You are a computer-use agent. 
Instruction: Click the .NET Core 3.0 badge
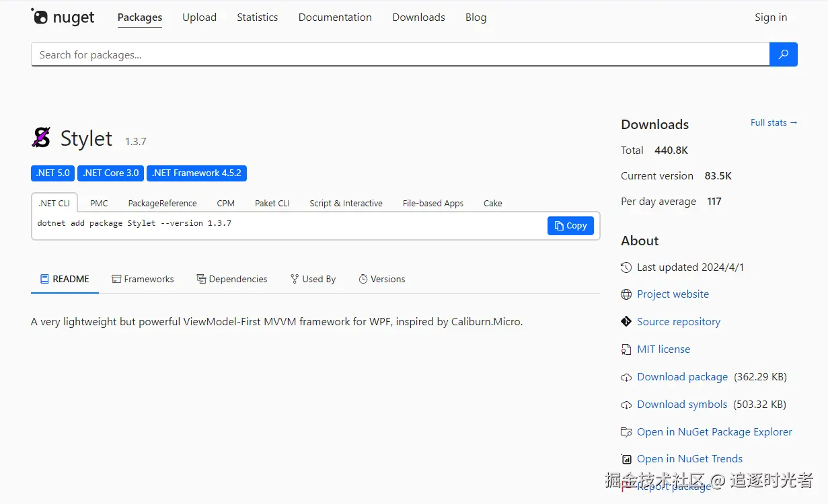(111, 173)
